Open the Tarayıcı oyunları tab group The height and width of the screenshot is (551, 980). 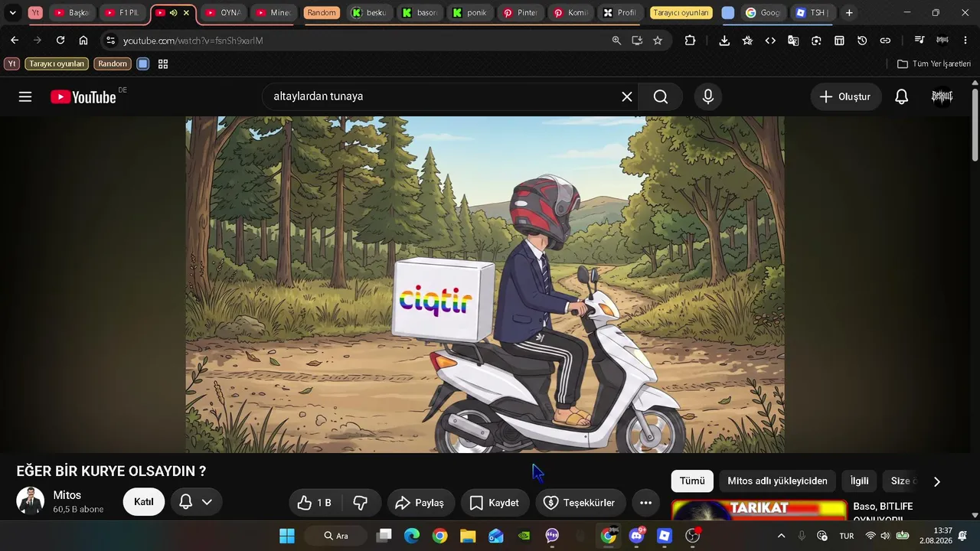pos(681,13)
